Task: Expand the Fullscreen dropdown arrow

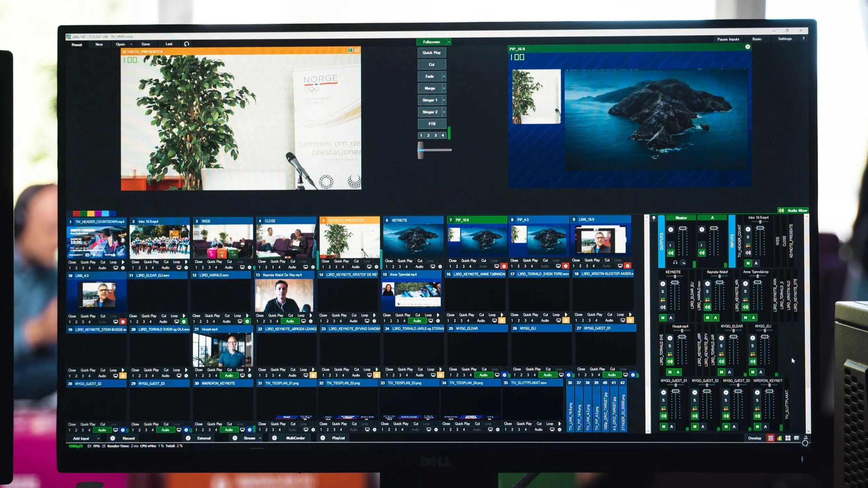Action: pos(449,42)
